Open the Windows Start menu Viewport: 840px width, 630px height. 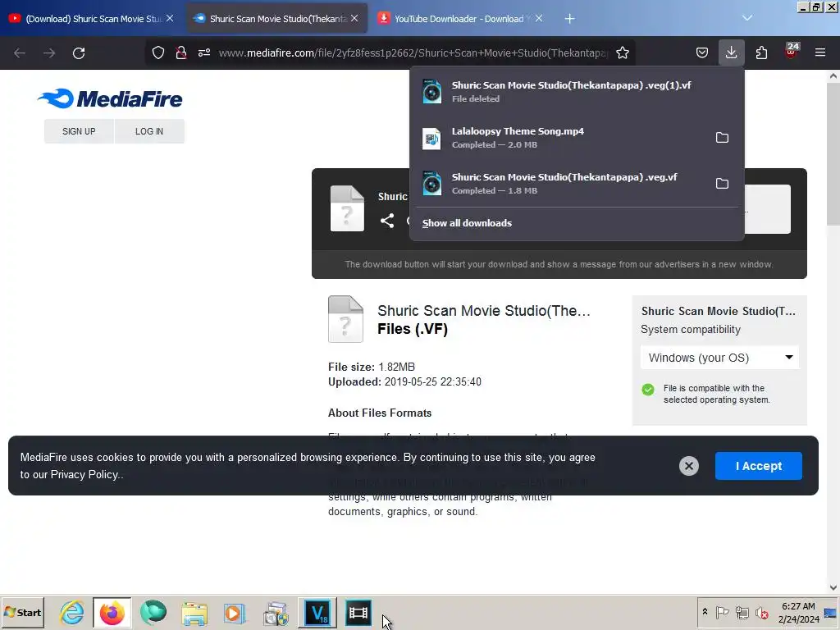22,612
